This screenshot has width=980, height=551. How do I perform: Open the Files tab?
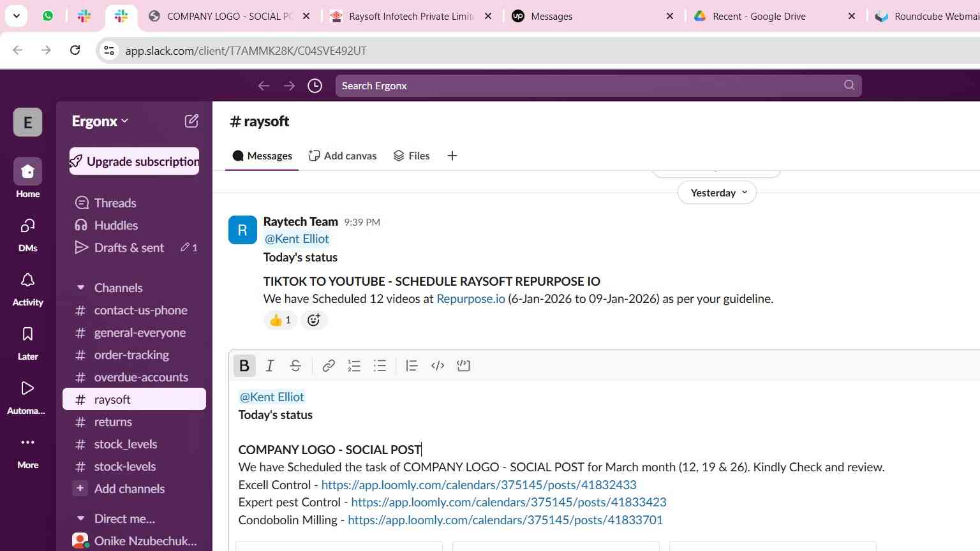(x=412, y=156)
